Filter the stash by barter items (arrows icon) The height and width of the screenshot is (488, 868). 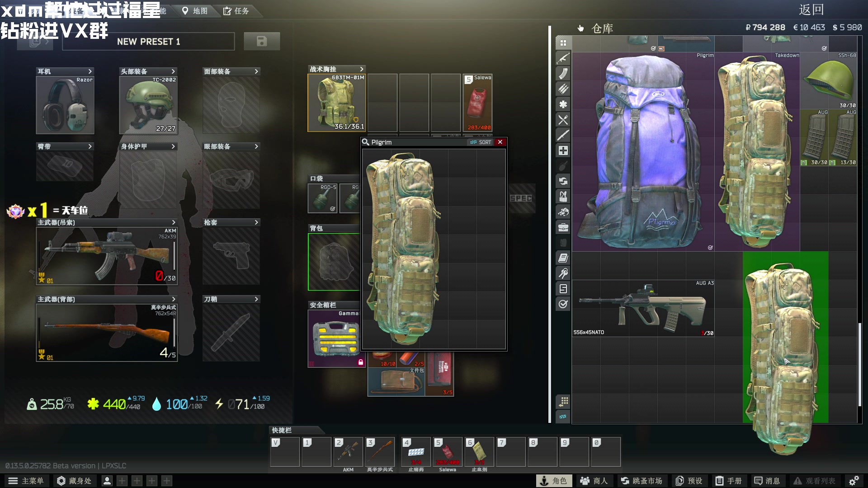(x=563, y=181)
